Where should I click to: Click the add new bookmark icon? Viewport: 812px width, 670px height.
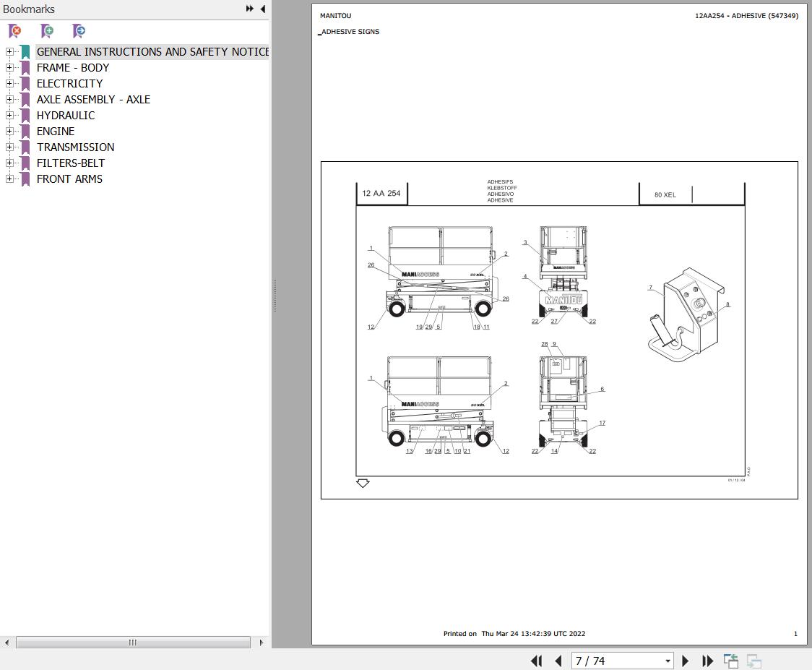pyautogui.click(x=47, y=31)
